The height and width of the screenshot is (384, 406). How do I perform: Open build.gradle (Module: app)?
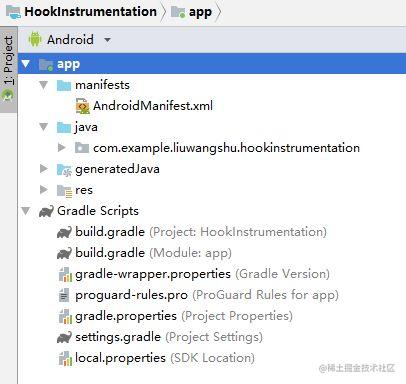pos(153,253)
